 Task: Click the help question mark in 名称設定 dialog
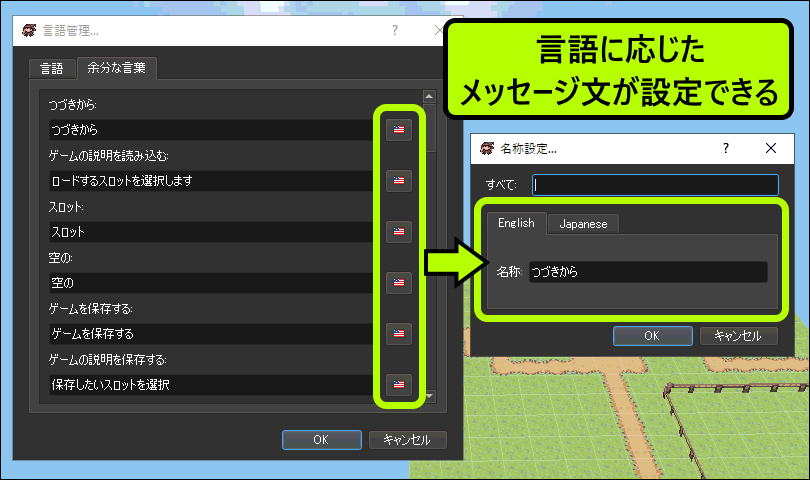tap(723, 148)
